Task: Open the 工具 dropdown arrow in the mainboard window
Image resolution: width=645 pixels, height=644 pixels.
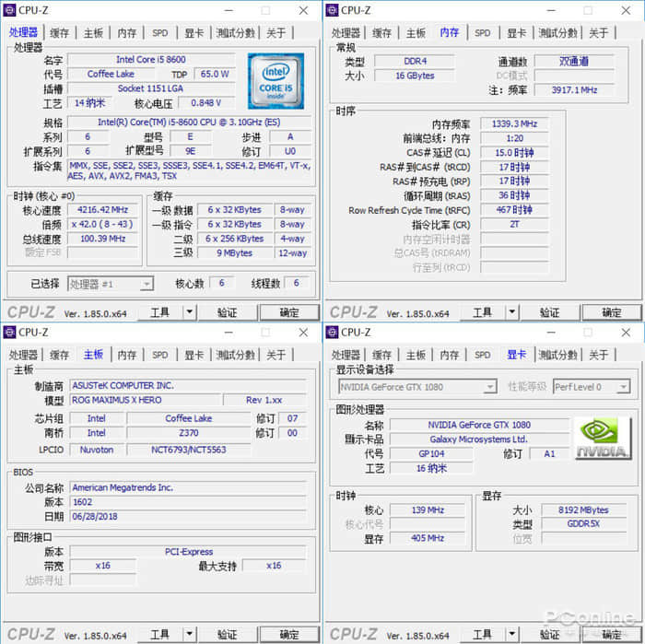Action: 190,634
